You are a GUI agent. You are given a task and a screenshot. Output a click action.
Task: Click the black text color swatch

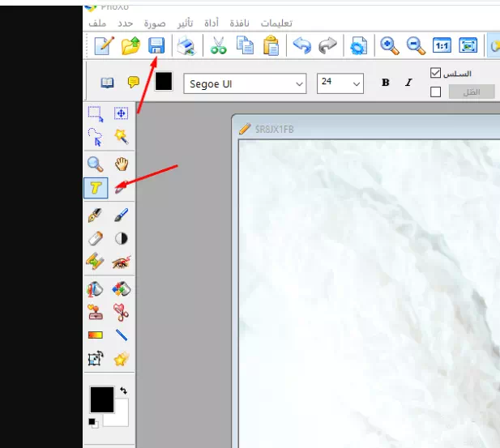click(x=164, y=81)
